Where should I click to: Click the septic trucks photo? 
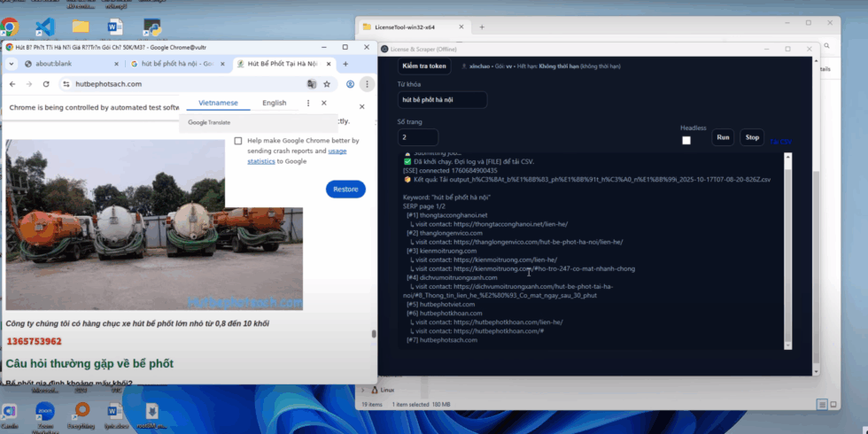pos(154,224)
